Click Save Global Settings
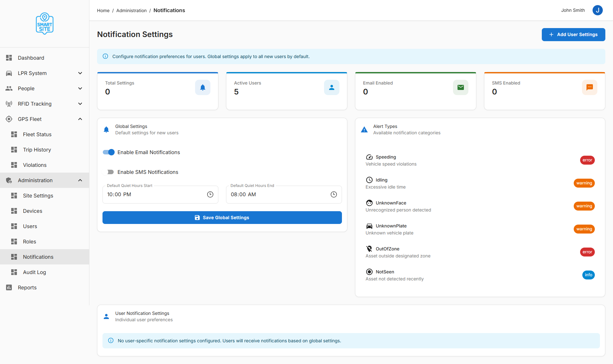 222,218
